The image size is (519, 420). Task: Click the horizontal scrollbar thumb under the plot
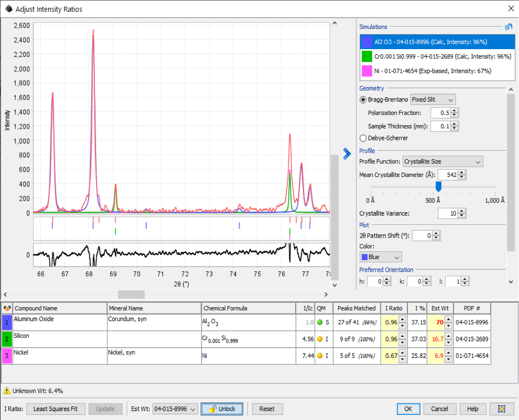[x=131, y=294]
